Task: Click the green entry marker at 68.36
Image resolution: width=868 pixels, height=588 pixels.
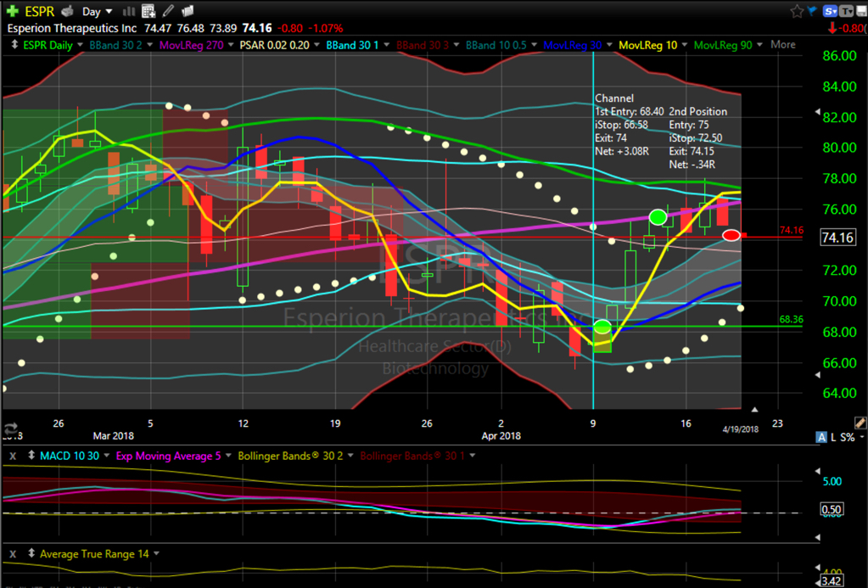Action: (x=602, y=327)
